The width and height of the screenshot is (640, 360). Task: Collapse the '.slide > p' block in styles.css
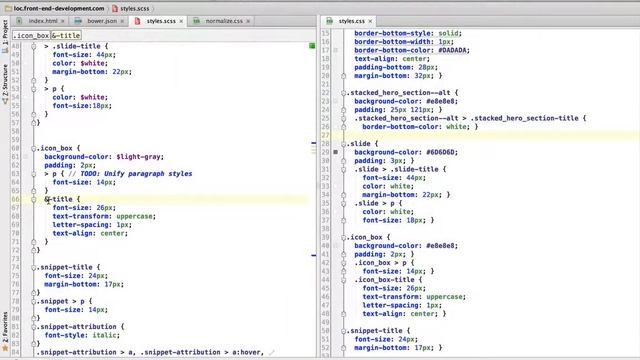(x=344, y=203)
